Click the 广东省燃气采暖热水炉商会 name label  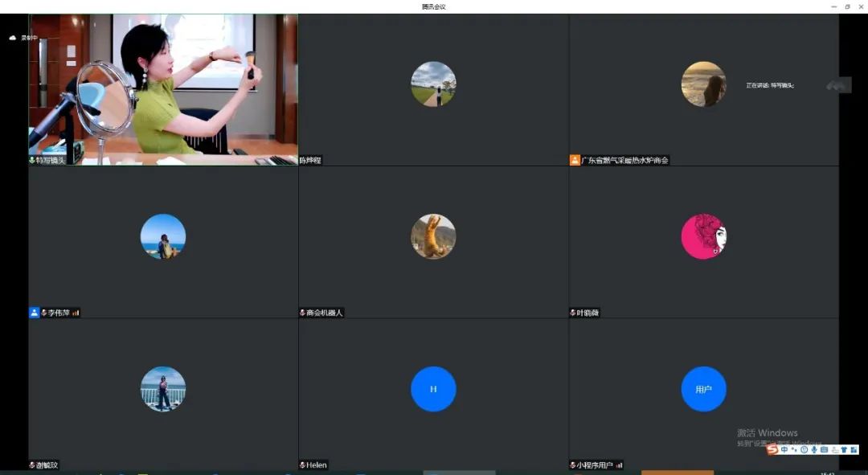pos(625,161)
